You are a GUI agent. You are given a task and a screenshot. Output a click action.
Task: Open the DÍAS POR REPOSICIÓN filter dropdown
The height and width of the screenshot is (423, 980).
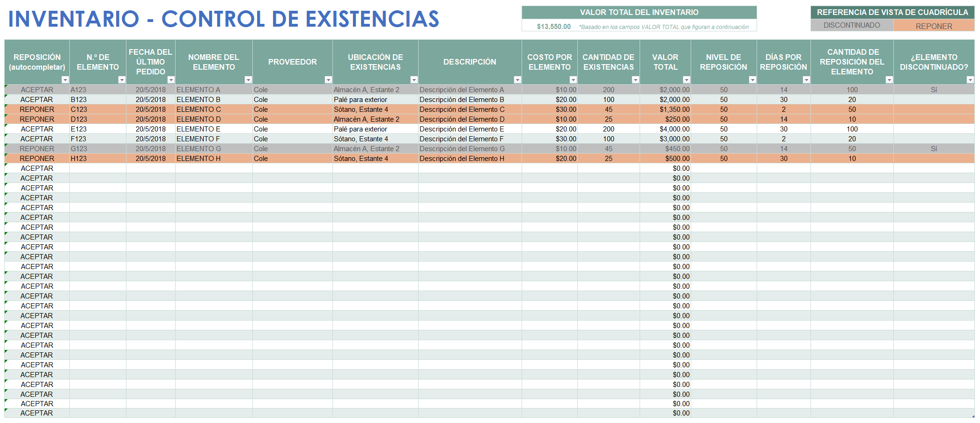tap(806, 80)
